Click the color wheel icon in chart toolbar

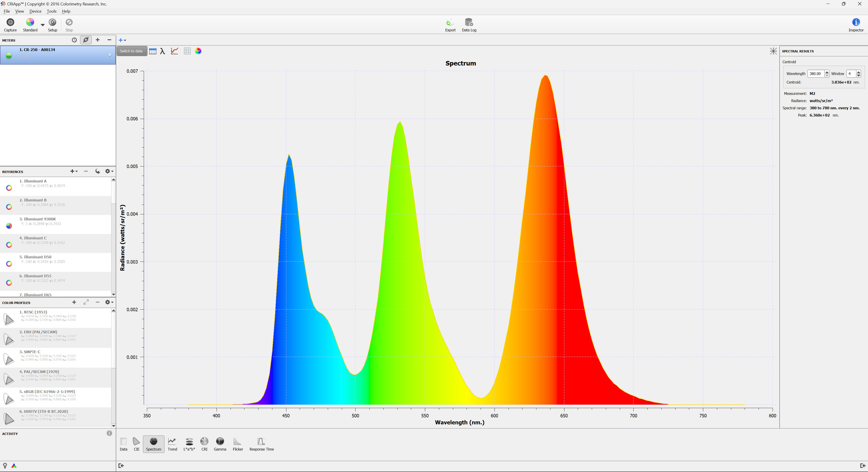(198, 51)
